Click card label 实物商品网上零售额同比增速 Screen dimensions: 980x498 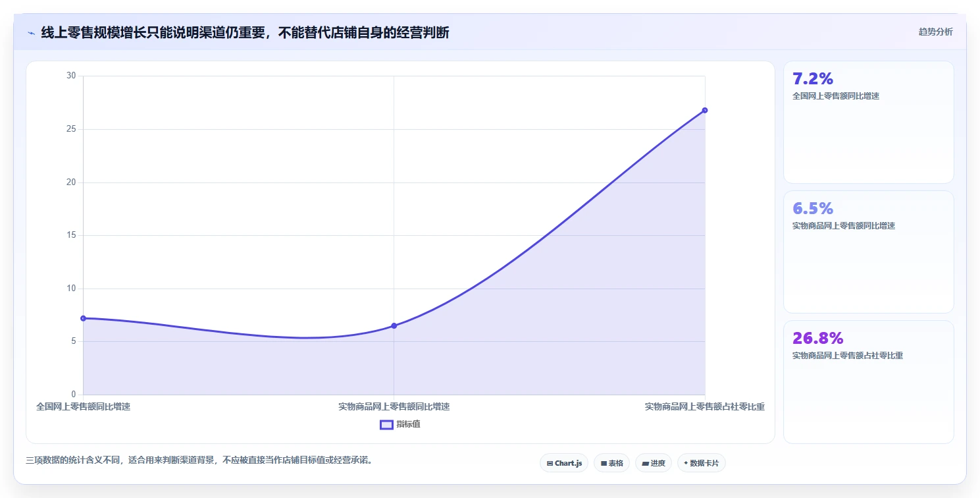[x=844, y=226]
